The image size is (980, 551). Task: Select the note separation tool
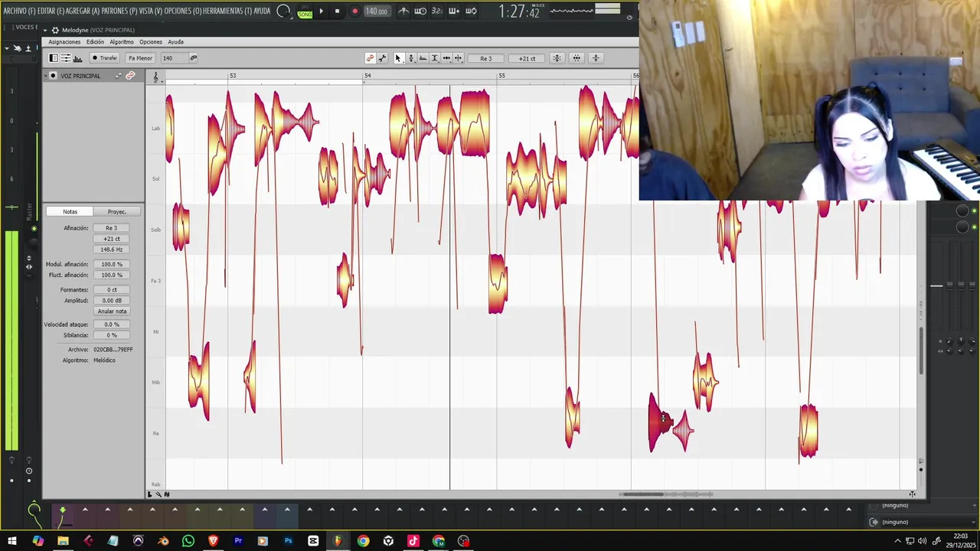click(x=458, y=58)
